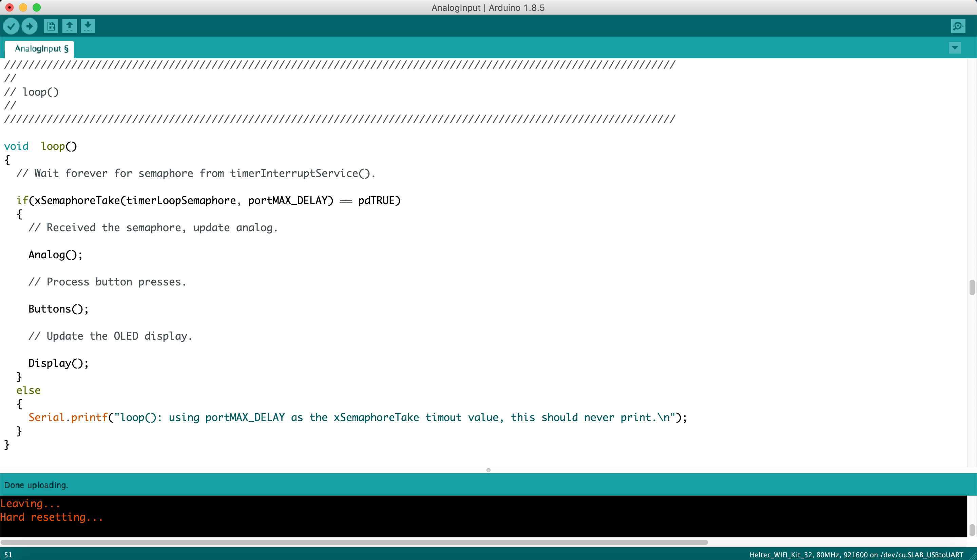Click comment '// Process button presses.'
The width and height of the screenshot is (977, 560).
click(107, 282)
